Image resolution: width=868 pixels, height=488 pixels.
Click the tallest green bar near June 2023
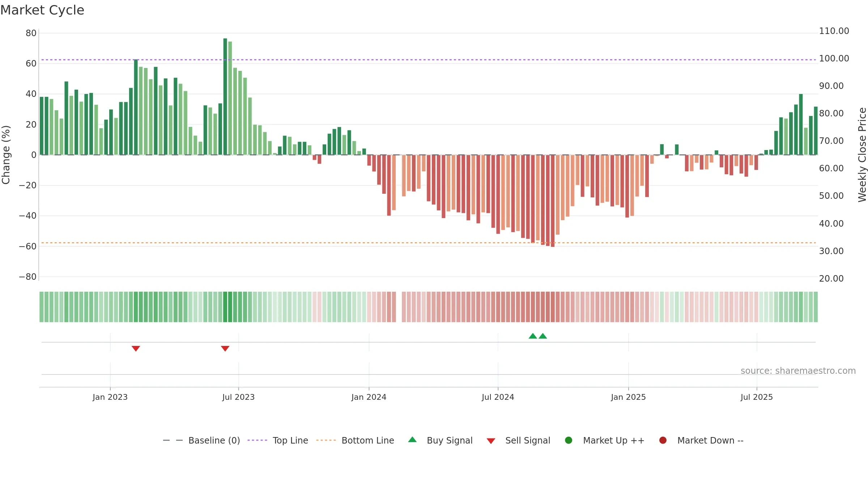tap(225, 97)
